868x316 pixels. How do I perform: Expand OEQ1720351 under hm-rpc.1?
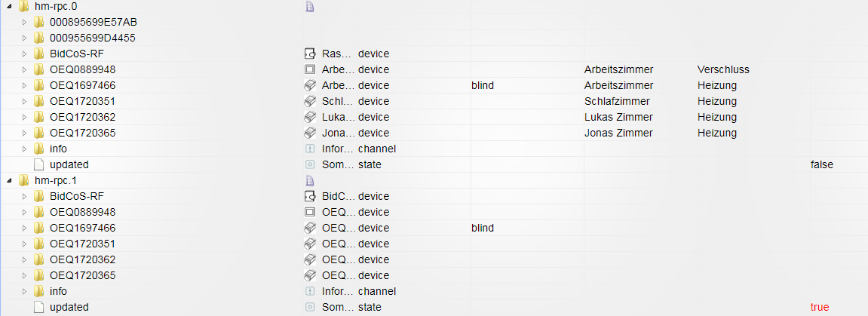pos(25,244)
